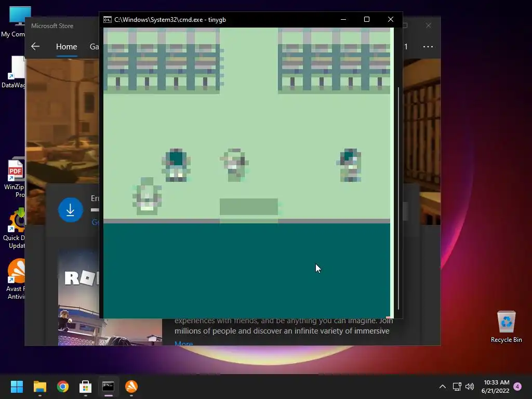This screenshot has height=399, width=532.
Task: Open the Quick Driver Updater desktop shortcut
Action: pyautogui.click(x=13, y=229)
